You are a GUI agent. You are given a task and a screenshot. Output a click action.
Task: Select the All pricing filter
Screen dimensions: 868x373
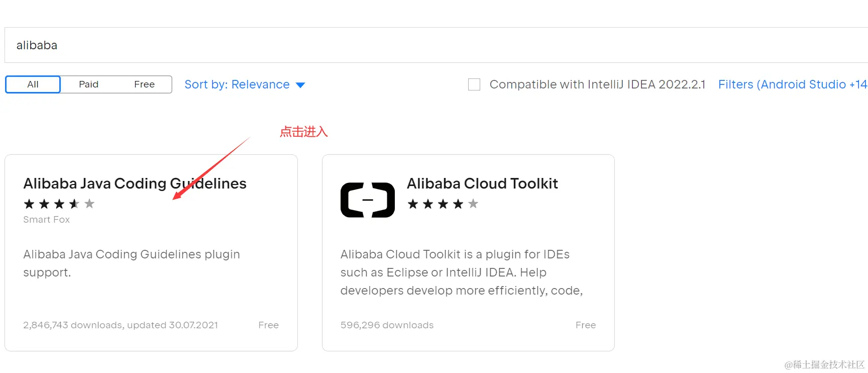pyautogui.click(x=33, y=84)
